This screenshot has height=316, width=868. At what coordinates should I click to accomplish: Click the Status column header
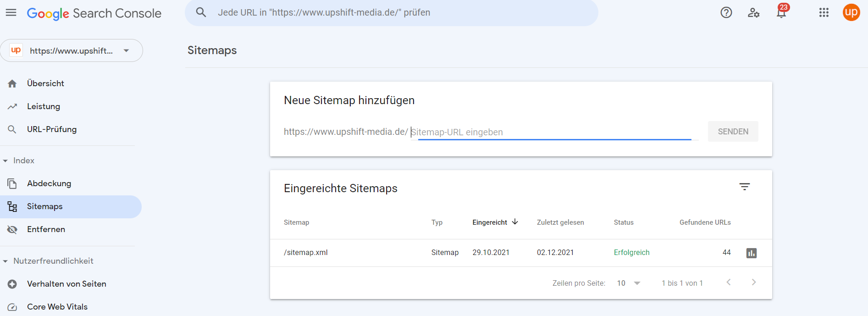(x=624, y=222)
